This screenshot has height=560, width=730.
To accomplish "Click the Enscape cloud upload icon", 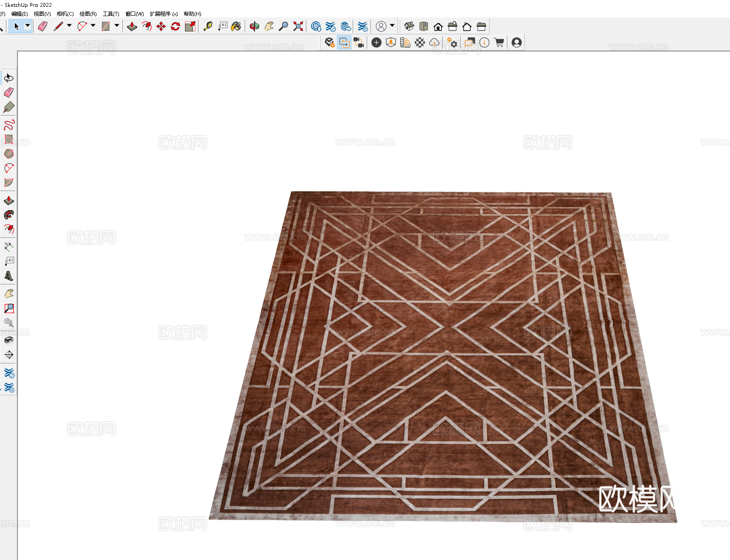I will (434, 42).
